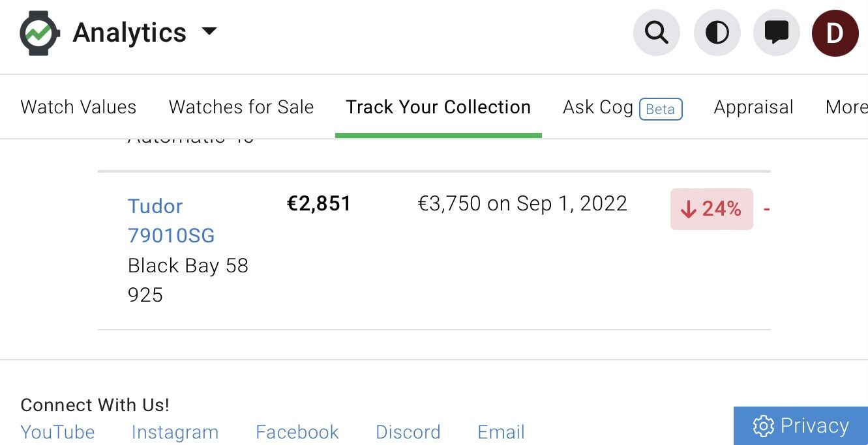Click the Privacy gear icon

(x=763, y=426)
